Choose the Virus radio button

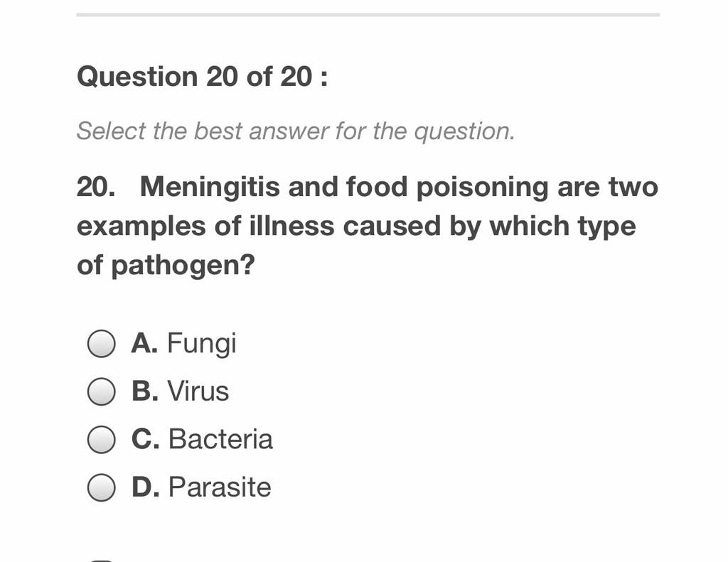pos(101,391)
